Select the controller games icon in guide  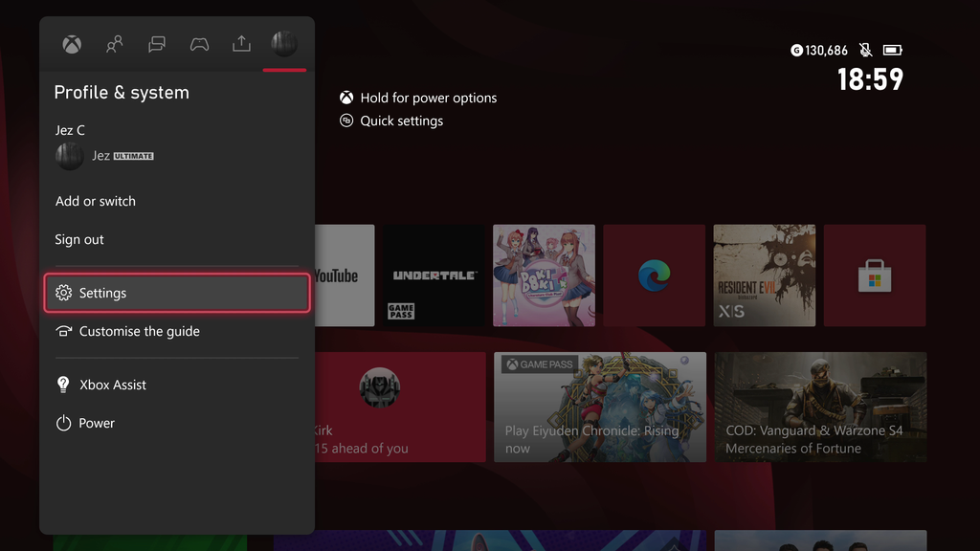pos(198,44)
